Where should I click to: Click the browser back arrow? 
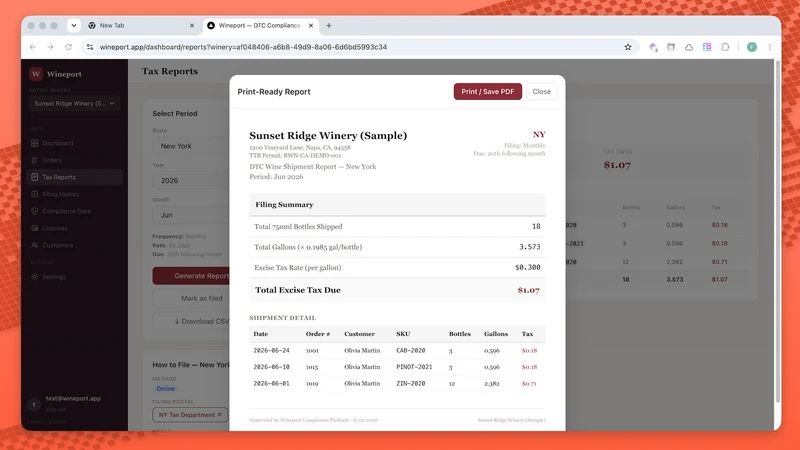point(33,47)
